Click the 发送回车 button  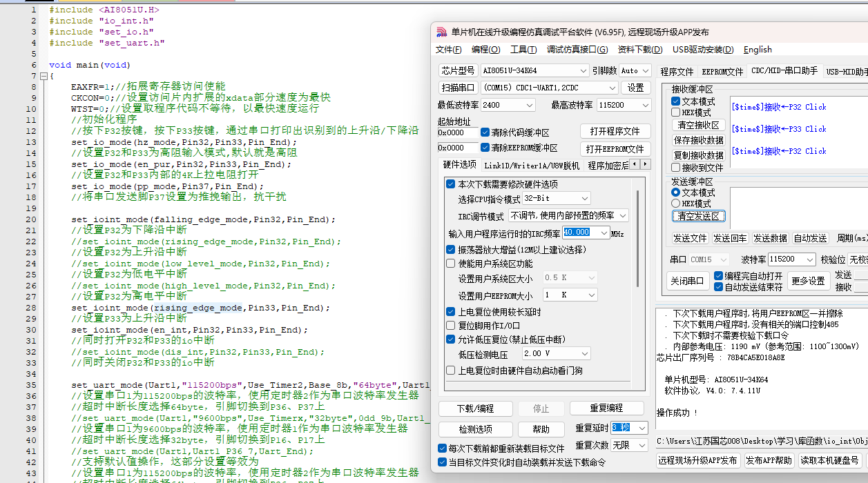(x=730, y=238)
